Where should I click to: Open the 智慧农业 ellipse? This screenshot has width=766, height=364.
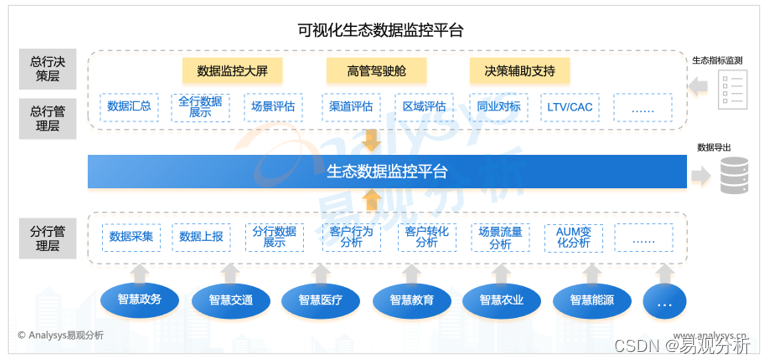point(502,300)
